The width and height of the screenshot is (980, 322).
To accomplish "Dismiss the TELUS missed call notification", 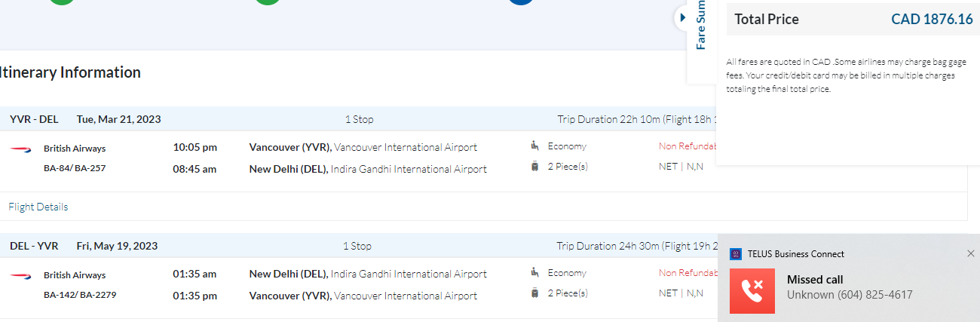I will click(970, 253).
